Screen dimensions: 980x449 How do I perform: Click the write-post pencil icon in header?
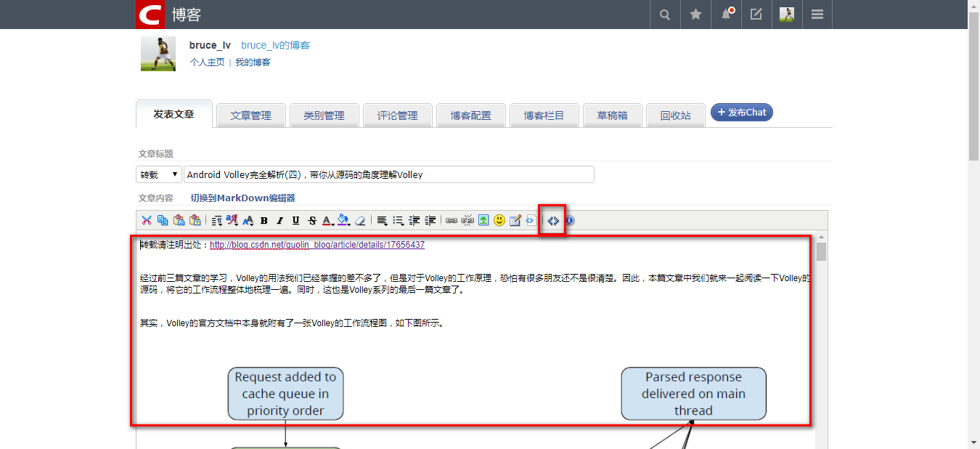tap(756, 15)
